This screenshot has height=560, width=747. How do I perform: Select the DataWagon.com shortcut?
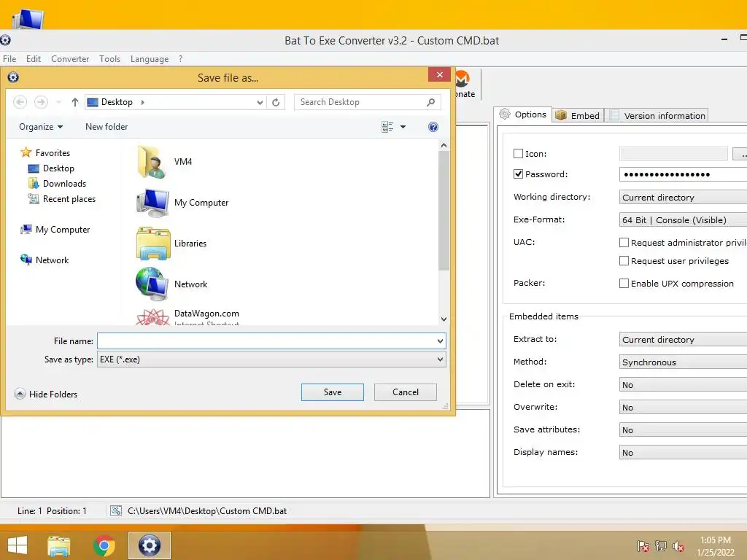pos(187,316)
